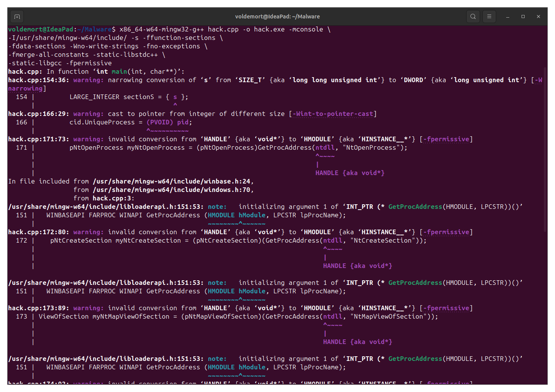Click the '-fdata-sections' flag

point(37,46)
